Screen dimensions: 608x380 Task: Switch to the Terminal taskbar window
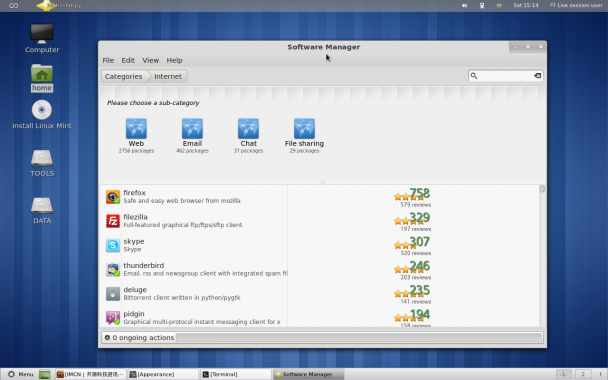235,374
